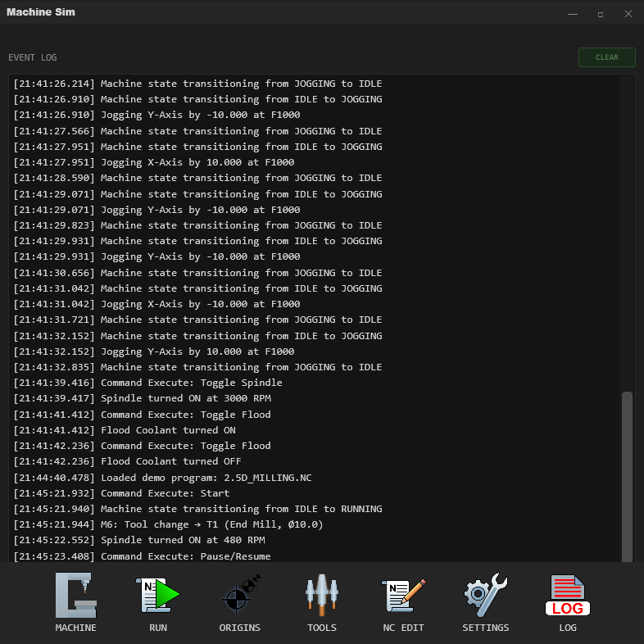This screenshot has height=644, width=644.
Task: Open the Run program icon
Action: click(x=157, y=595)
